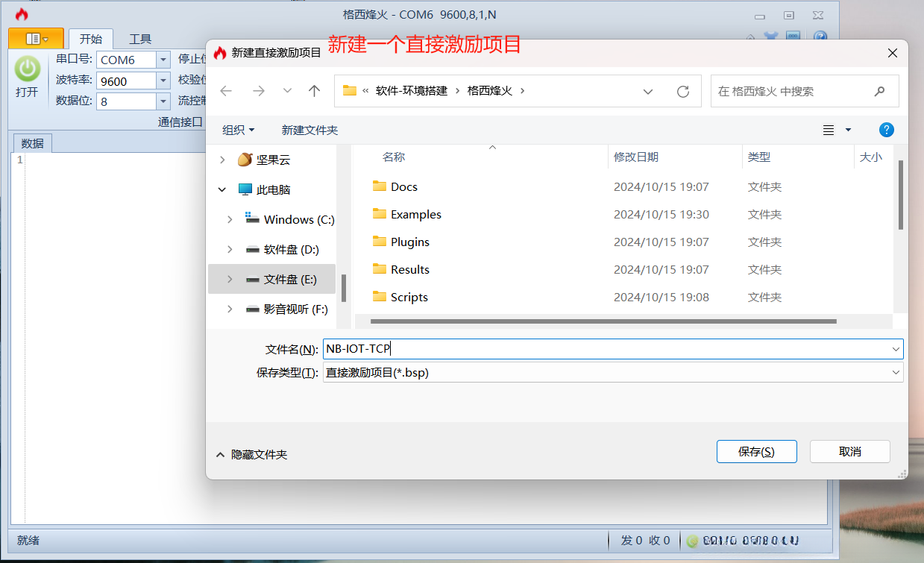Sort by the 修改日期 column header

[636, 157]
